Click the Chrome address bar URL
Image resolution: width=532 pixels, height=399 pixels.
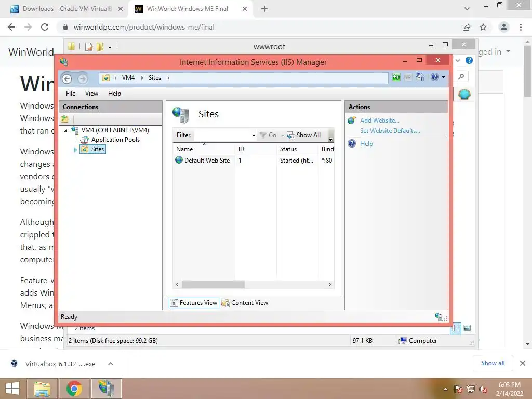pyautogui.click(x=144, y=27)
